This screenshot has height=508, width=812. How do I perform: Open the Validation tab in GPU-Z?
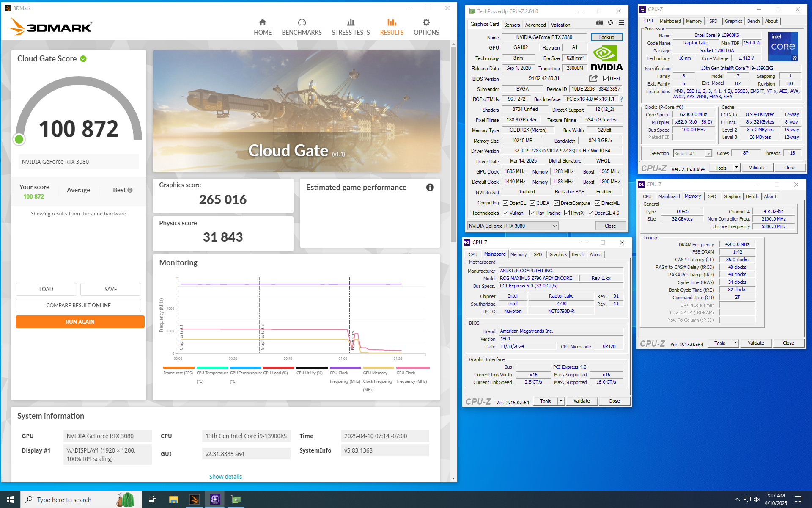pyautogui.click(x=560, y=25)
